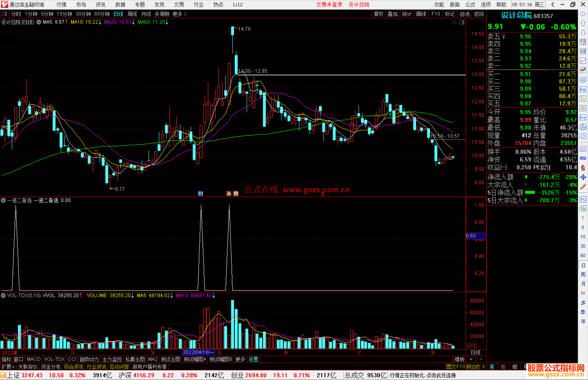Click the TDX logo in title bar
Viewport: 588px width, 380px height.
5,4
